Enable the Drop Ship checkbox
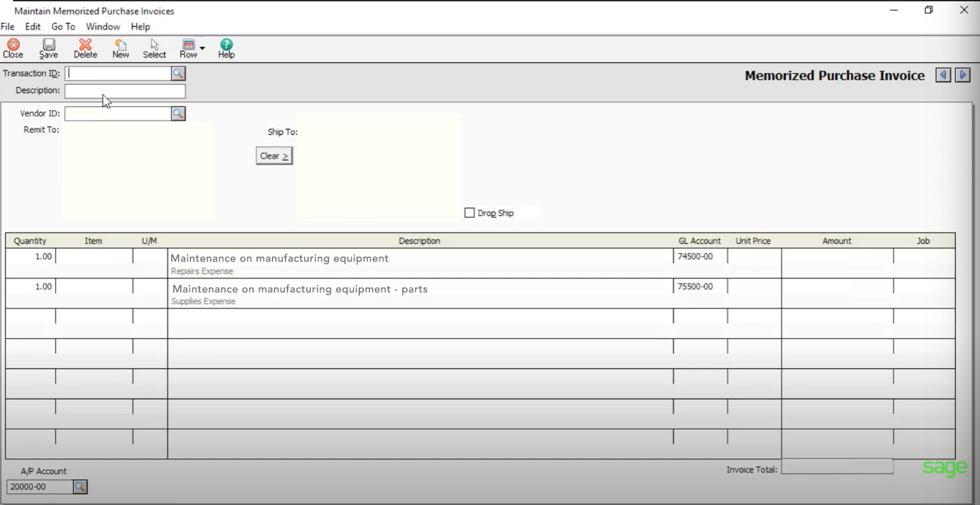The height and width of the screenshot is (505, 980). pos(470,212)
